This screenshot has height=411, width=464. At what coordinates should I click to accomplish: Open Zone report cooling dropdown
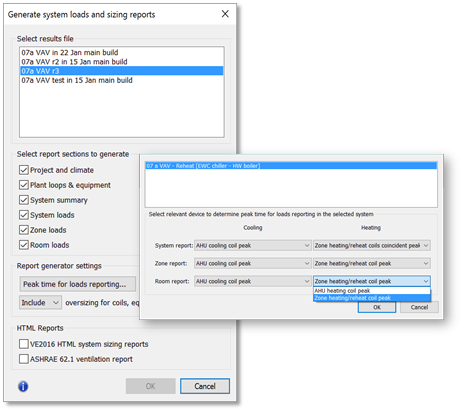coord(253,263)
